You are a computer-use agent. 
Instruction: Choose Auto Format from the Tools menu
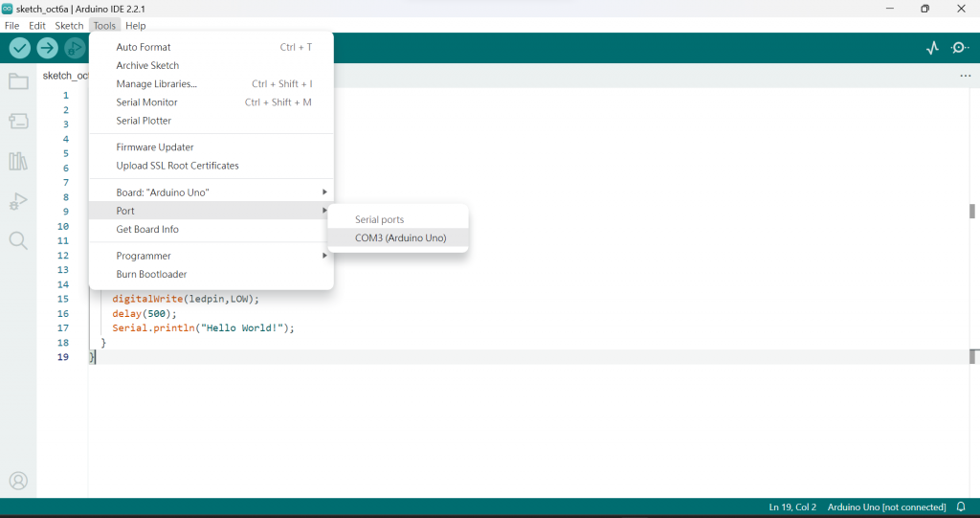click(x=212, y=47)
